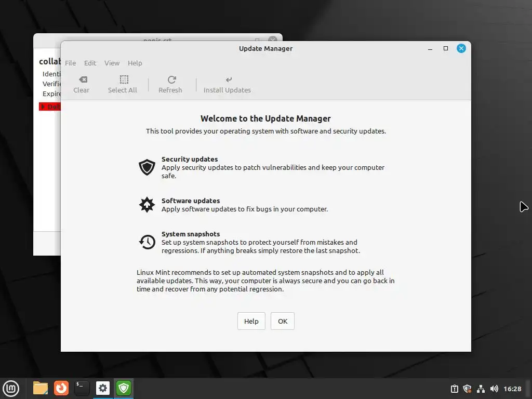
Task: Open the Edit menu
Action: [90, 63]
